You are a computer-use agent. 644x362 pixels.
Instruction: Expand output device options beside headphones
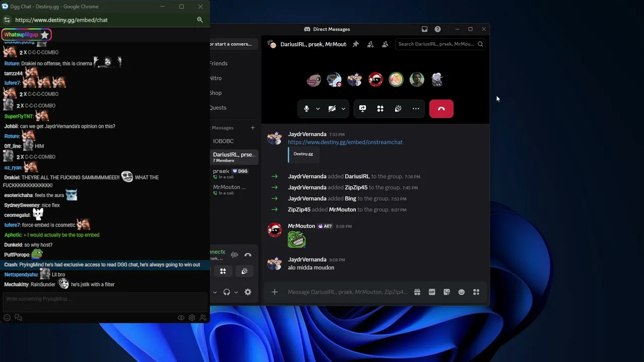[236, 292]
